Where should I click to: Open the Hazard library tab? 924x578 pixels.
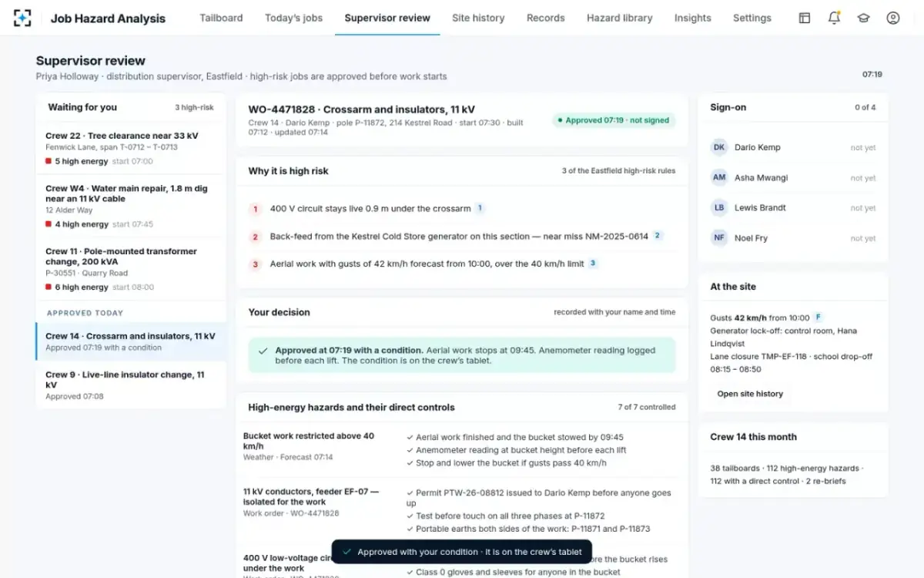pos(619,18)
